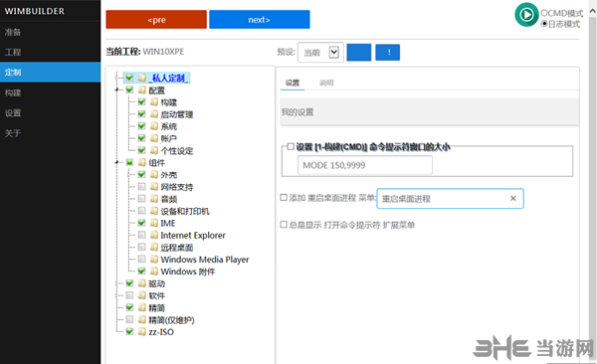Tick 总是显示 打开命令提示符 扩展菜单 checkbox
The width and height of the screenshot is (597, 364).
[284, 225]
